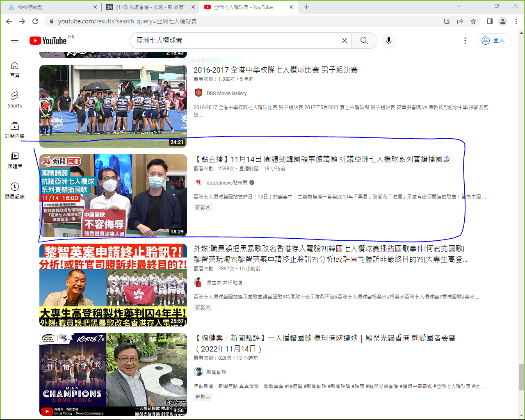This screenshot has height=420, width=525.
Task: Close the 光復香港 品蔥 tab
Action: (x=193, y=7)
